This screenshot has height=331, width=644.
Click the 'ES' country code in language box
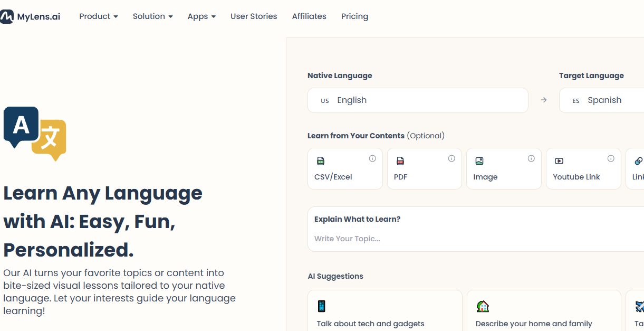tap(576, 100)
